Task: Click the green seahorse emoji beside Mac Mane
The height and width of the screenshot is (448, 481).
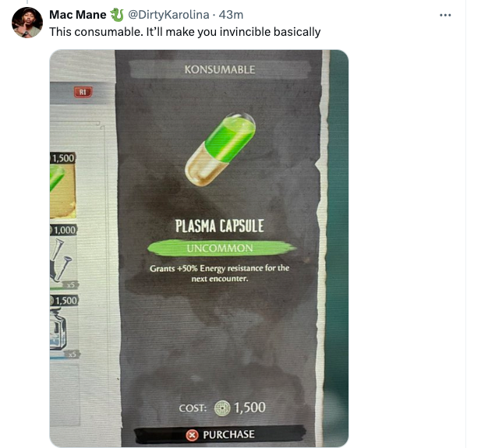Action: pos(117,15)
